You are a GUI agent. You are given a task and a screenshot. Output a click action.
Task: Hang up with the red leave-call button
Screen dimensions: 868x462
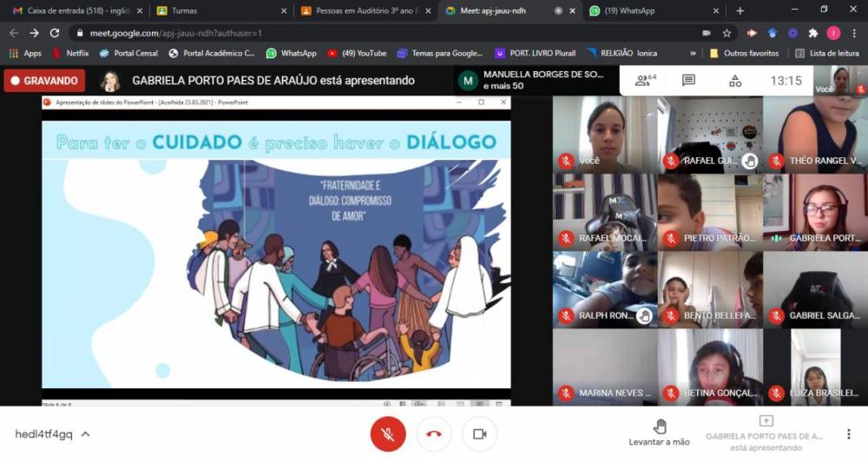tap(433, 434)
